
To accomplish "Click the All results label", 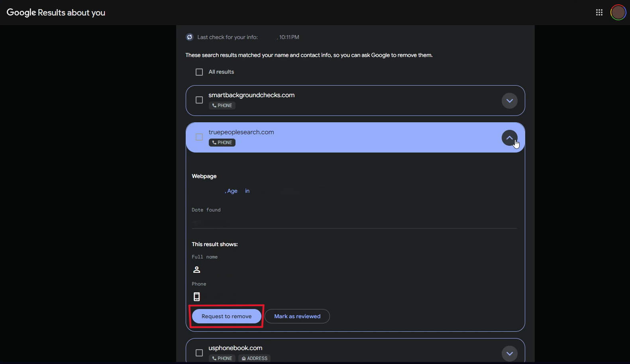I will click(221, 72).
